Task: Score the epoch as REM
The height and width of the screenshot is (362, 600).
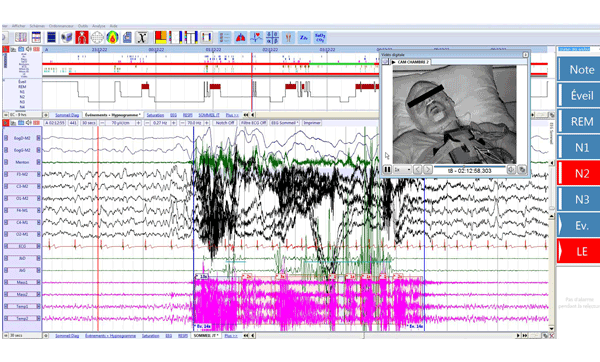Action: point(579,121)
